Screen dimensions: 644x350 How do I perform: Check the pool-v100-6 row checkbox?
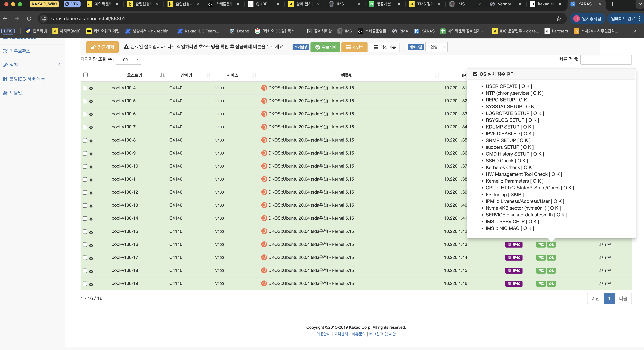coord(85,114)
